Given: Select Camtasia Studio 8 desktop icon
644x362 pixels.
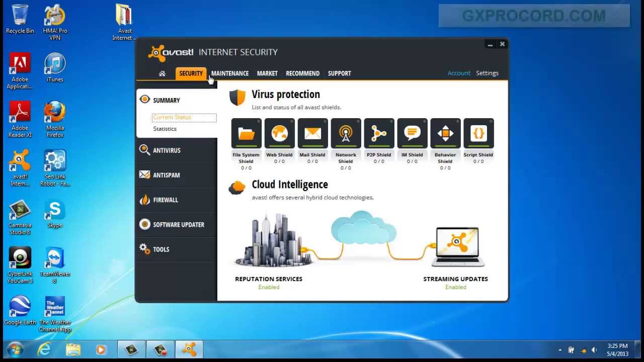Looking at the screenshot, I should click(x=20, y=217).
